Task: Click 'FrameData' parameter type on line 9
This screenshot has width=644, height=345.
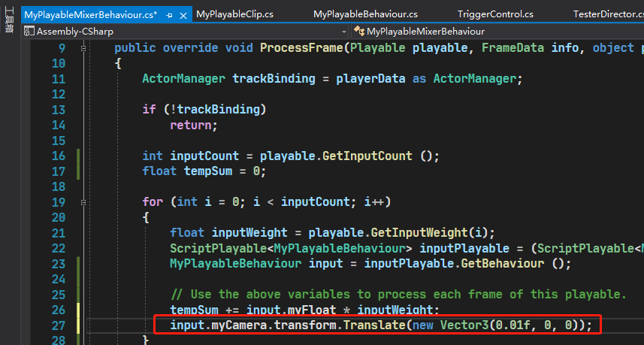Action: pos(512,48)
